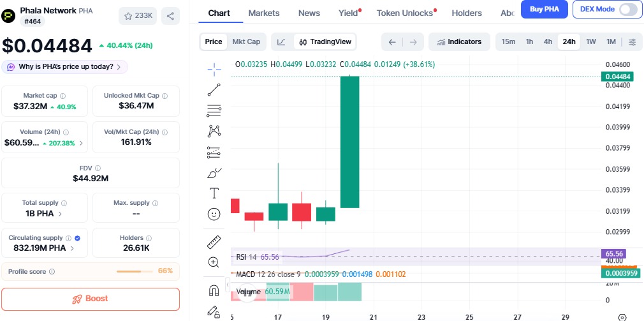Viewport: 644px width, 321px height.
Task: Click the Boost button
Action: pyautogui.click(x=91, y=299)
